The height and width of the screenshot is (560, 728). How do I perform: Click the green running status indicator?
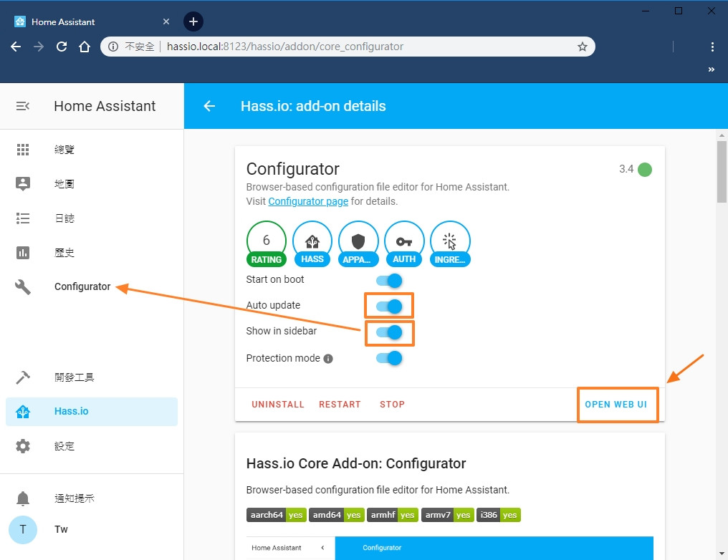coord(645,169)
